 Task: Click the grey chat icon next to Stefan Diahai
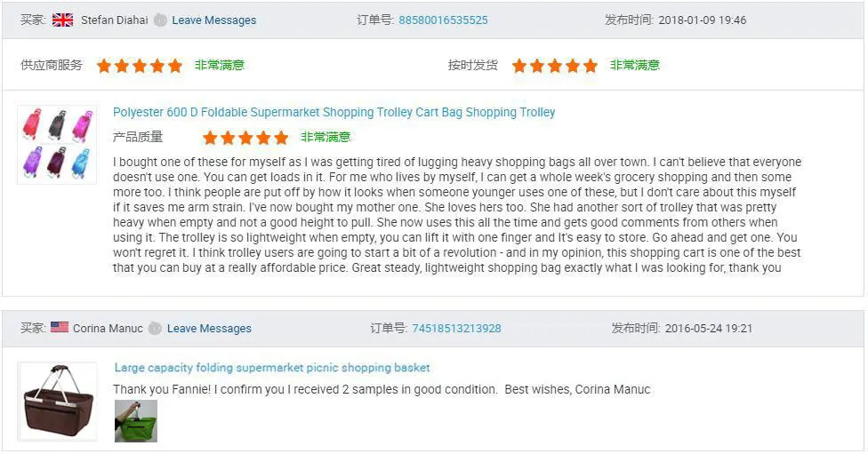point(160,20)
